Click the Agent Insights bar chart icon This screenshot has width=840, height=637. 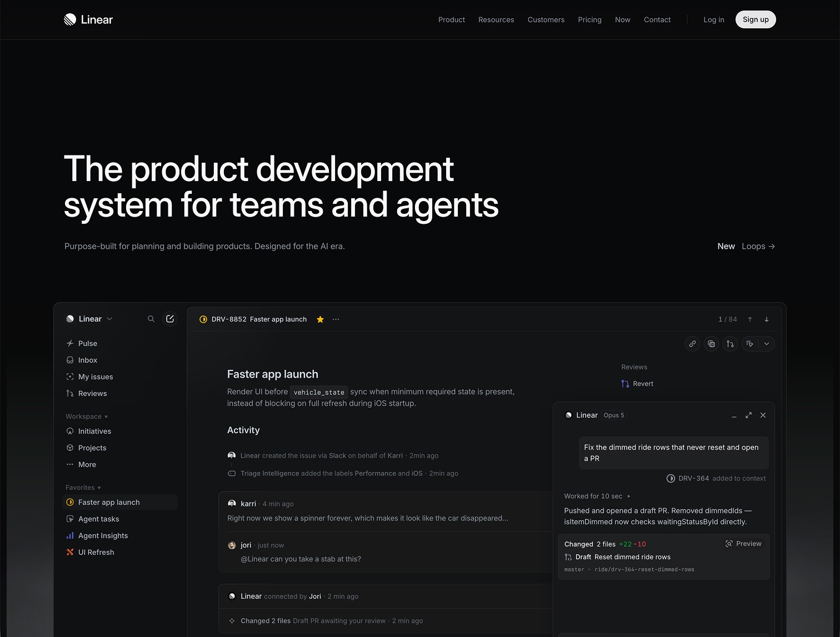(x=70, y=535)
